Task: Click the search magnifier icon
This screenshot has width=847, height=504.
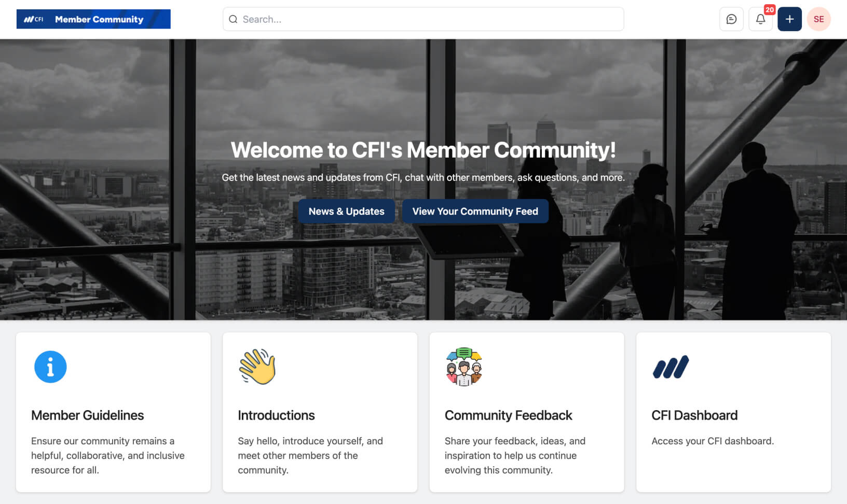Action: [233, 19]
